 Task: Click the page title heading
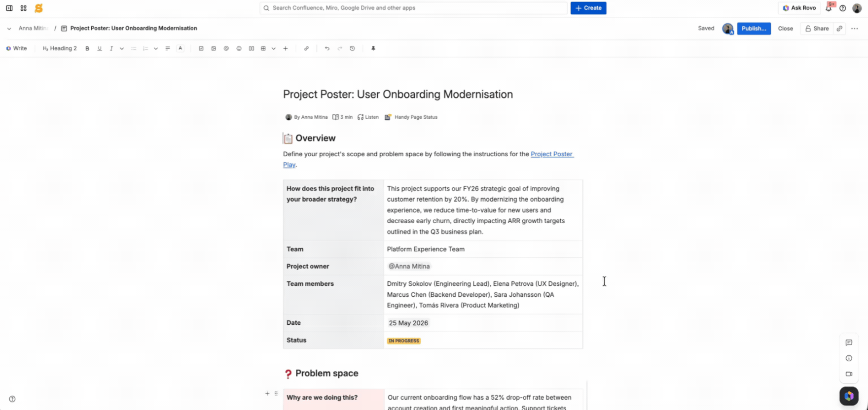pos(398,94)
